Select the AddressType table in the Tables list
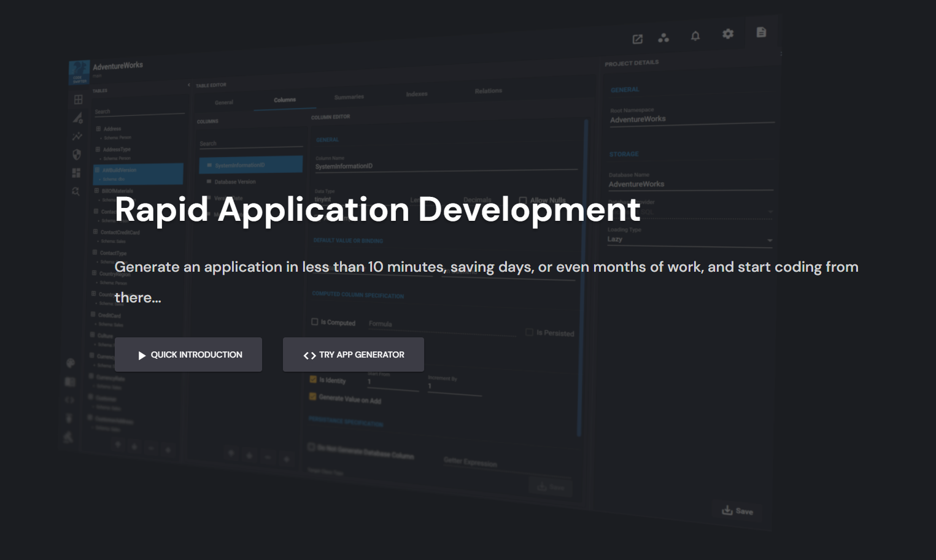The height and width of the screenshot is (560, 936). pos(139,153)
